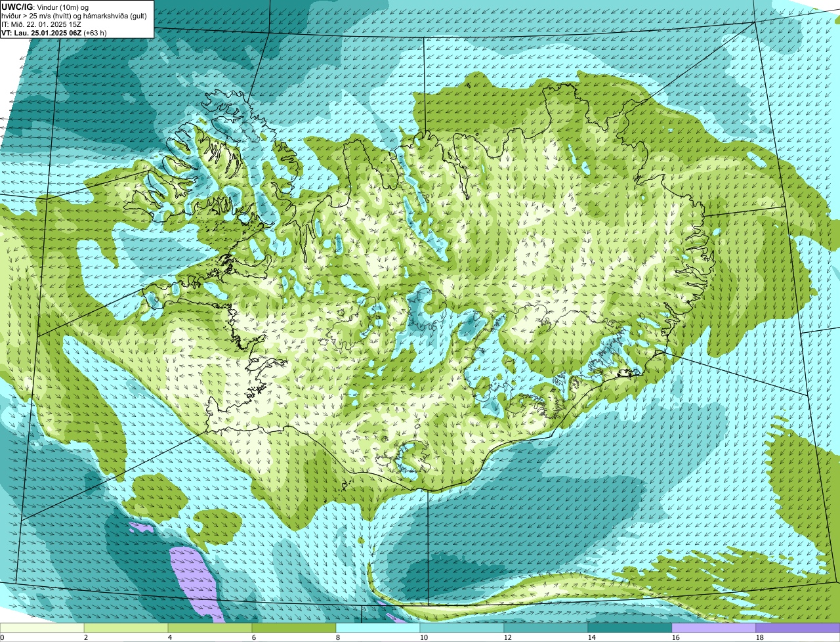The height and width of the screenshot is (642, 840).
Task: Click the legend scale label "2"
Action: (x=86, y=637)
